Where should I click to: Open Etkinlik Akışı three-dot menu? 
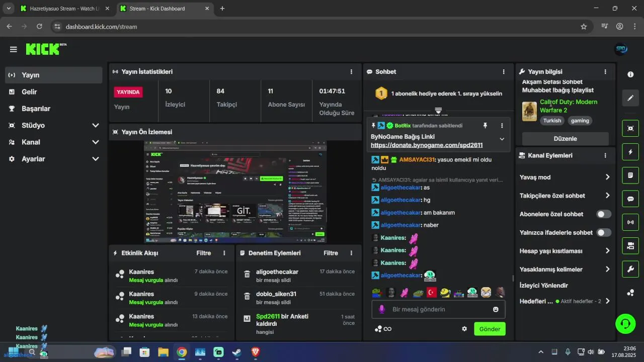[x=224, y=253]
